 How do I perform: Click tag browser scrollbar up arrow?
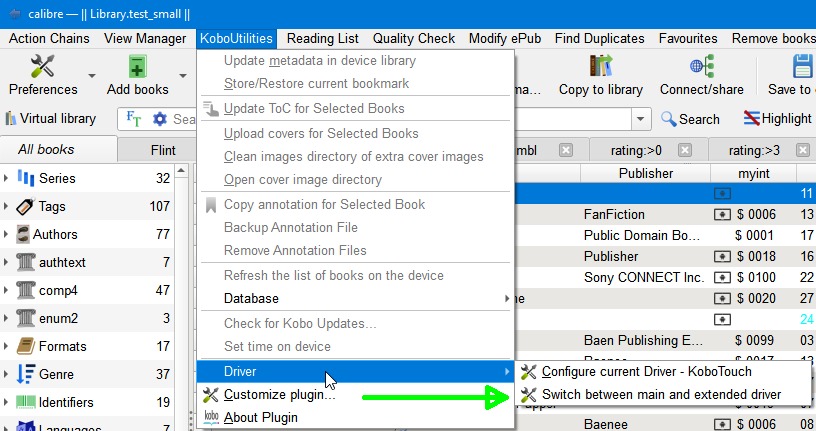click(x=181, y=171)
